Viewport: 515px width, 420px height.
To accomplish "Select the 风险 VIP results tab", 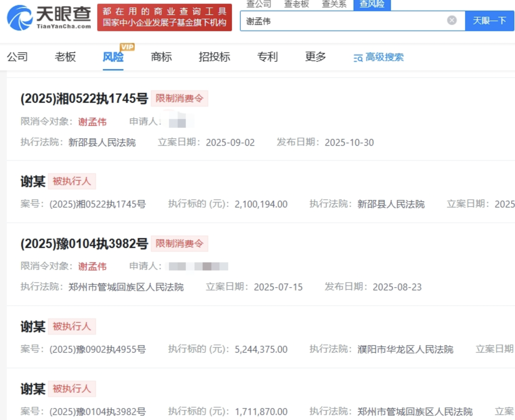I will (113, 57).
